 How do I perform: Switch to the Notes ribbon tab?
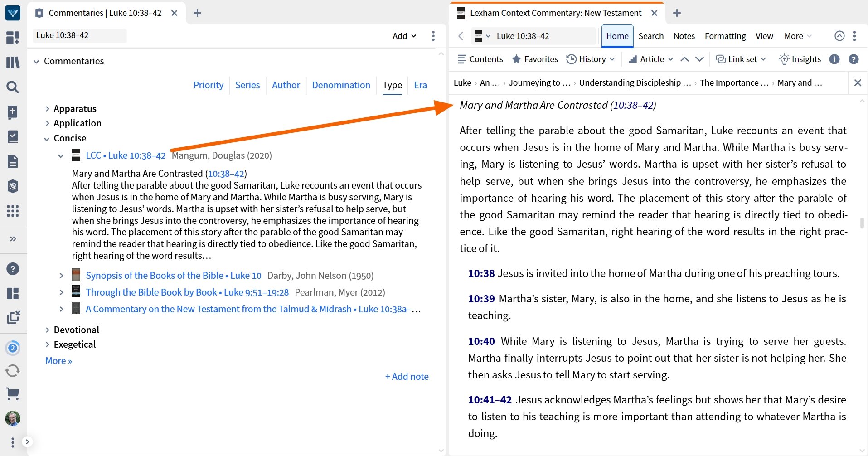coord(684,36)
